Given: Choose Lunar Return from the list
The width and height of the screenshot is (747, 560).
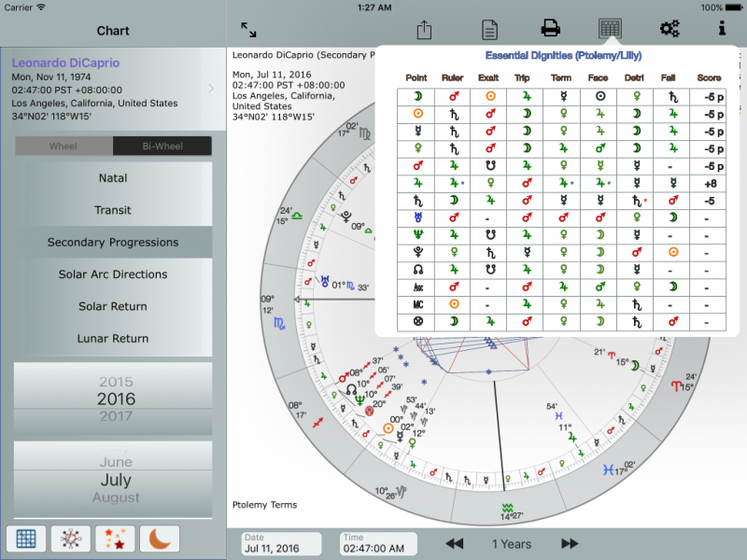Looking at the screenshot, I should pos(113,339).
